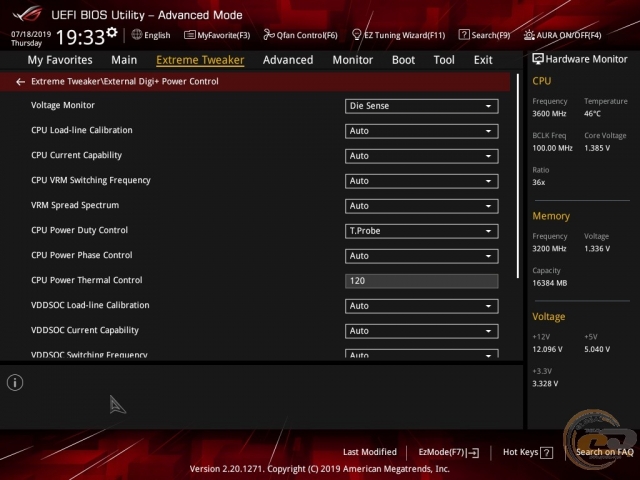Switch to Monitor tab
The image size is (640, 480).
(353, 60)
